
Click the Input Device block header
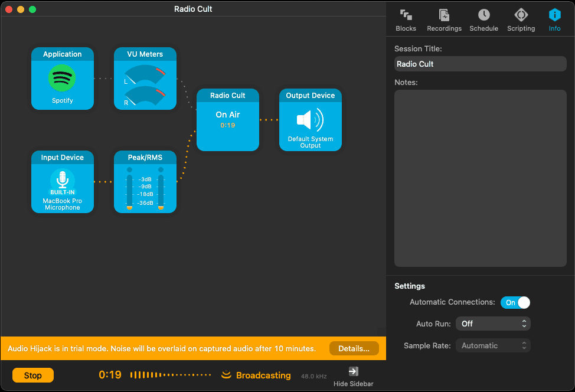pos(63,157)
